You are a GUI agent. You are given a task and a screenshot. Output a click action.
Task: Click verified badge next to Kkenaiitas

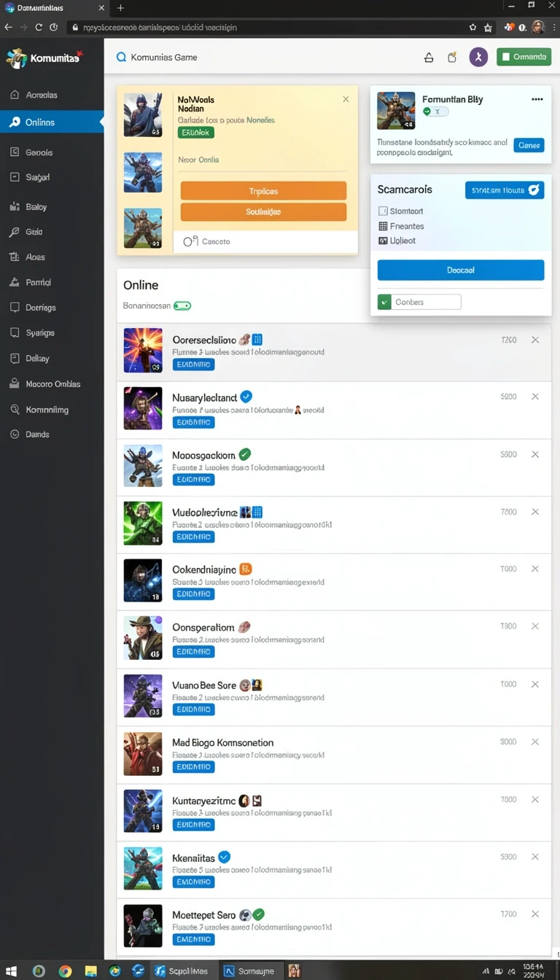click(225, 857)
